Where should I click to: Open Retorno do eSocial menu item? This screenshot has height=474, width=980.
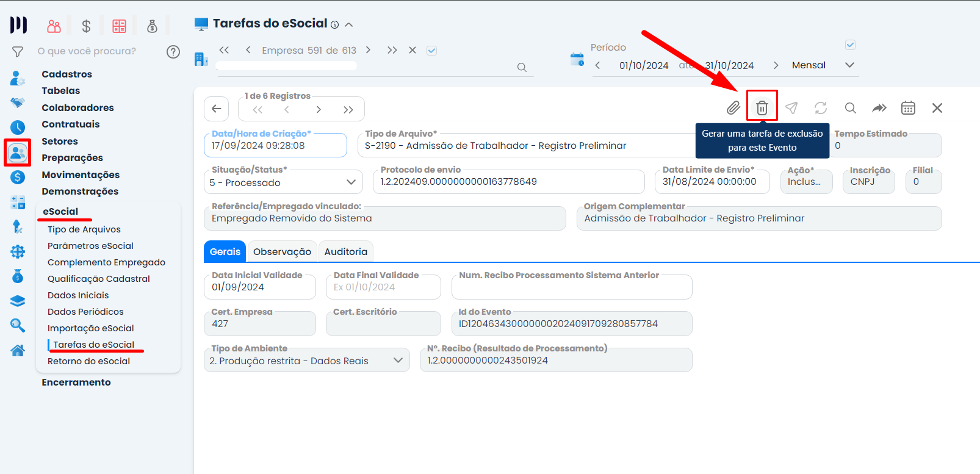(x=89, y=361)
